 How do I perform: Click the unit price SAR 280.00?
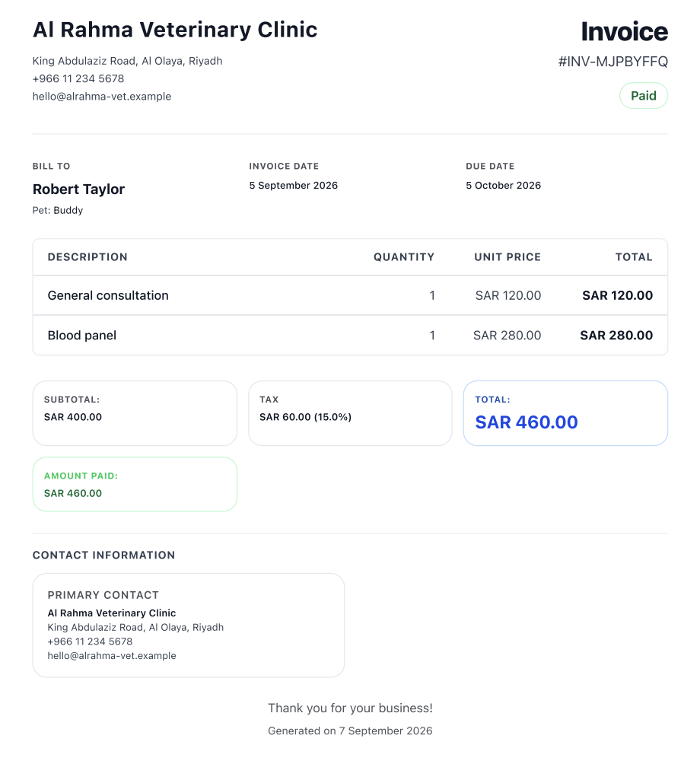point(507,336)
